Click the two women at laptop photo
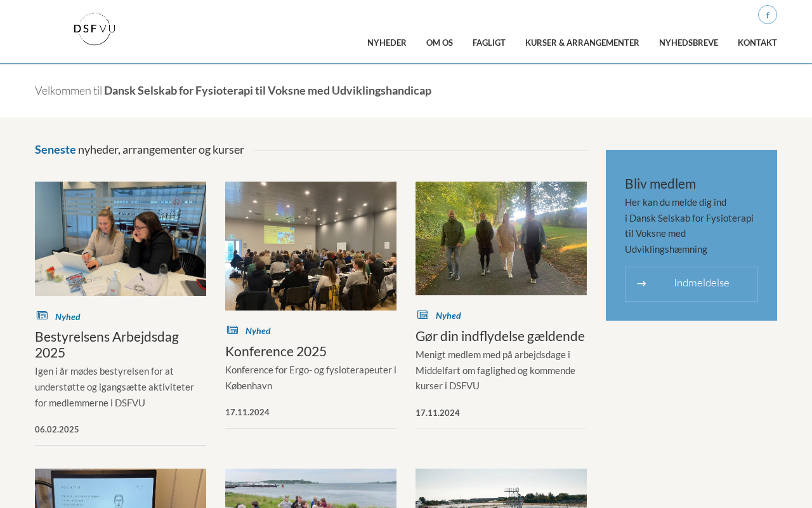The image size is (812, 508). (x=121, y=239)
